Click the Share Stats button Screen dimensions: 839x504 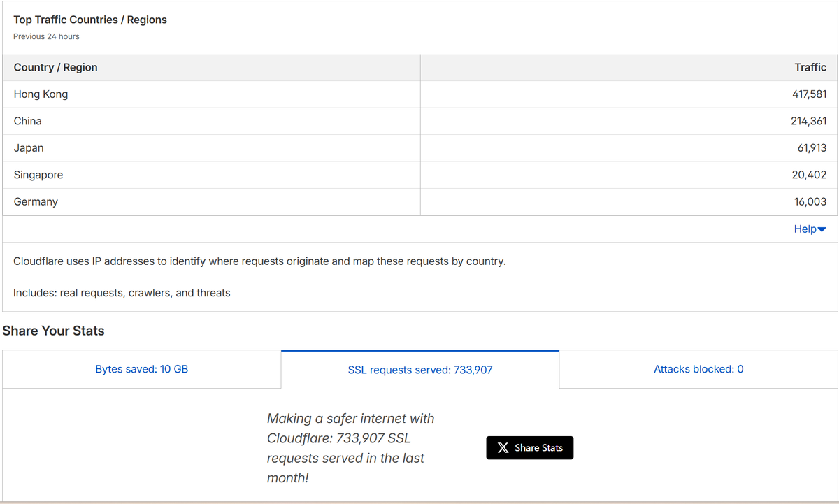(x=529, y=447)
